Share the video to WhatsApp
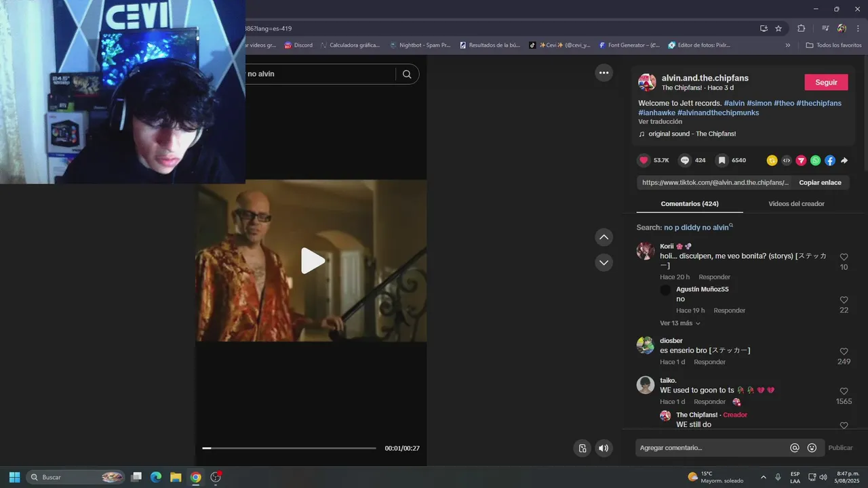The image size is (868, 488). 816,161
